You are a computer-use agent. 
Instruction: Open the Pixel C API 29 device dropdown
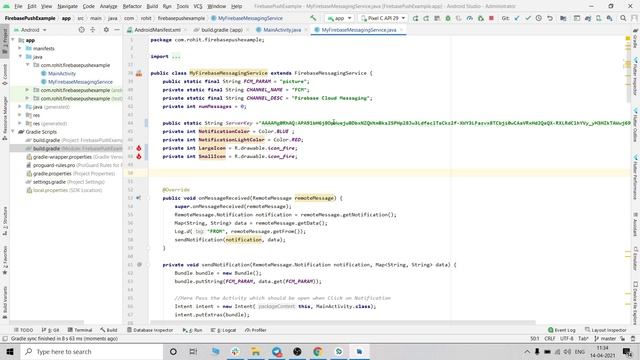coord(382,18)
